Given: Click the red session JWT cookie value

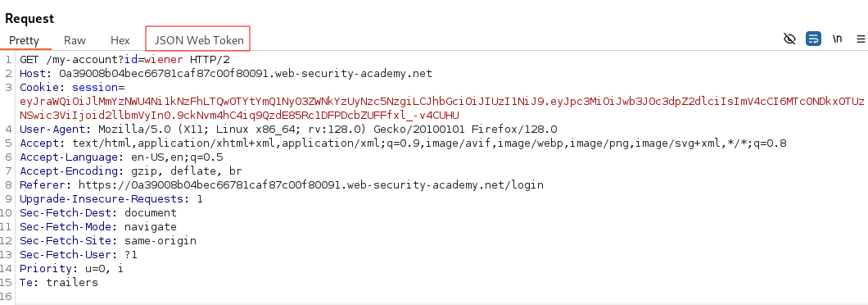Looking at the screenshot, I should [441, 108].
